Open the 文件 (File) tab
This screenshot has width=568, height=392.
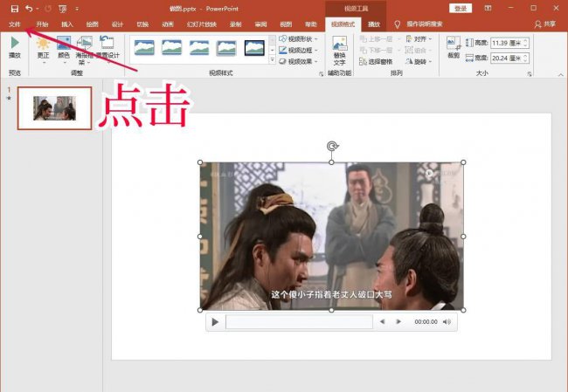coord(15,24)
